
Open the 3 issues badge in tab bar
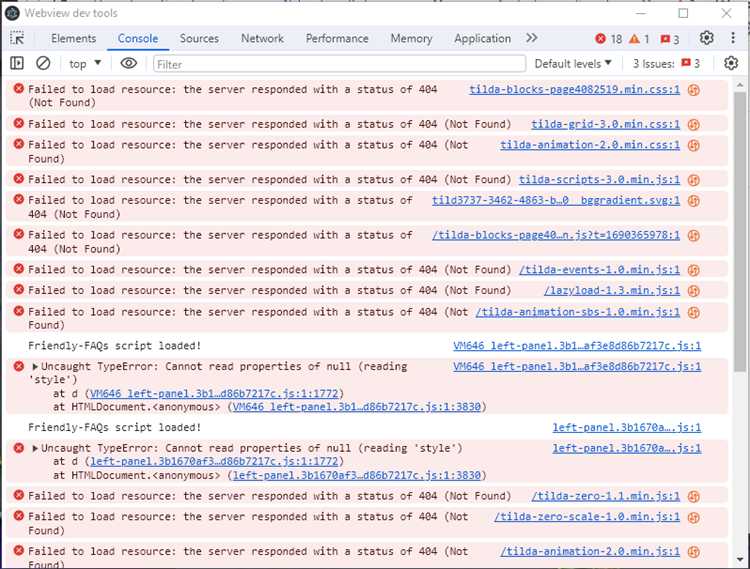[670, 39]
